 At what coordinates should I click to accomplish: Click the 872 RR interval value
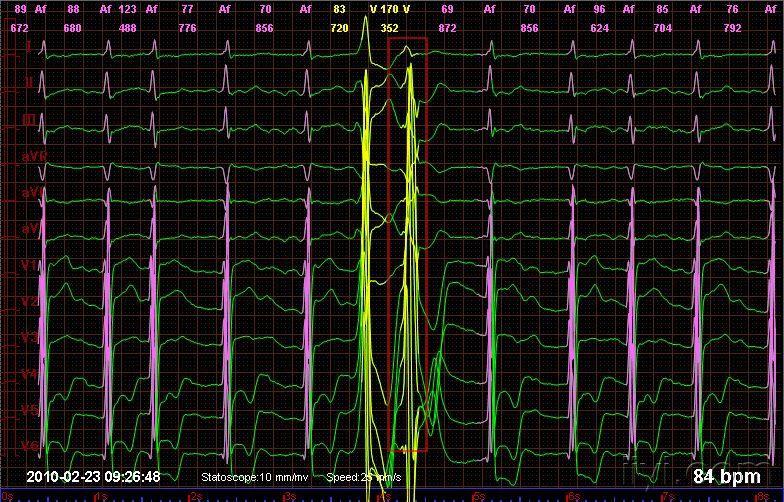pos(447,28)
